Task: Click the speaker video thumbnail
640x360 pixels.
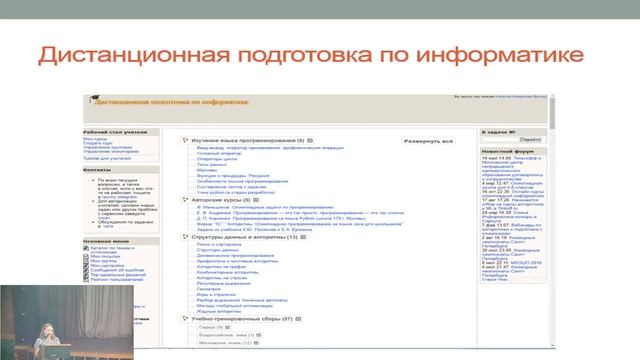Action: click(67, 322)
